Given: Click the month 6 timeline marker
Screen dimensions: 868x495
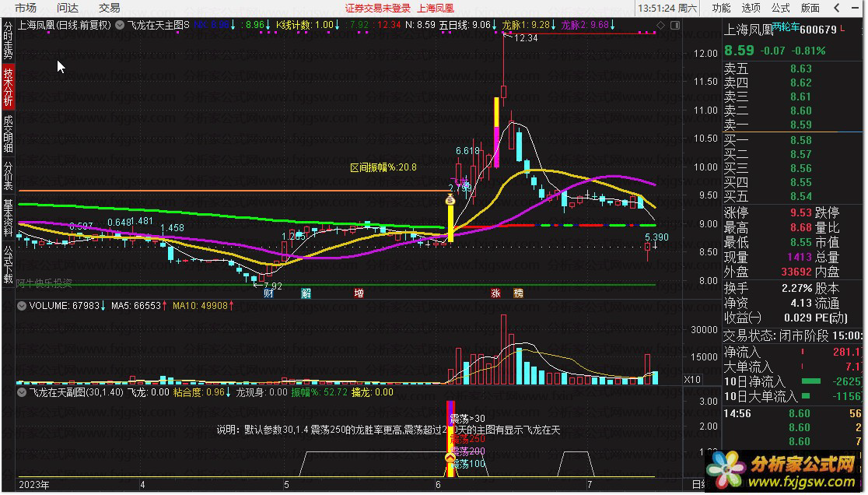Looking at the screenshot, I should tap(438, 485).
